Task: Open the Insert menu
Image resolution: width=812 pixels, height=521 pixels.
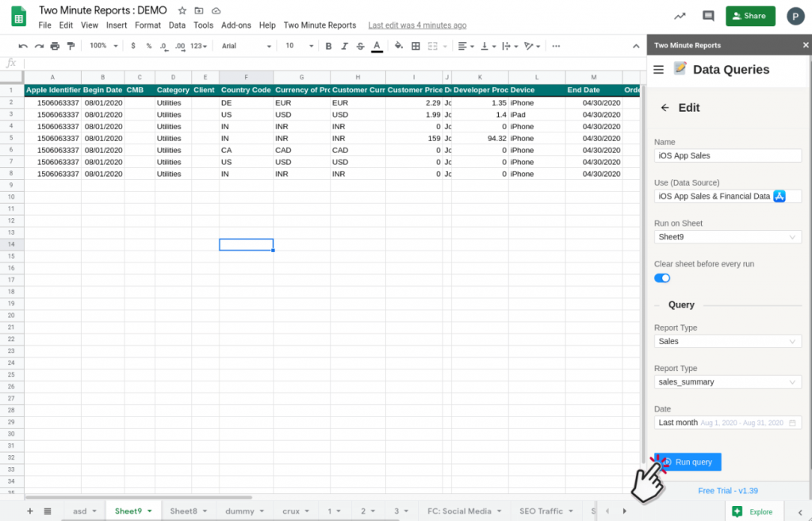Action: 117,25
